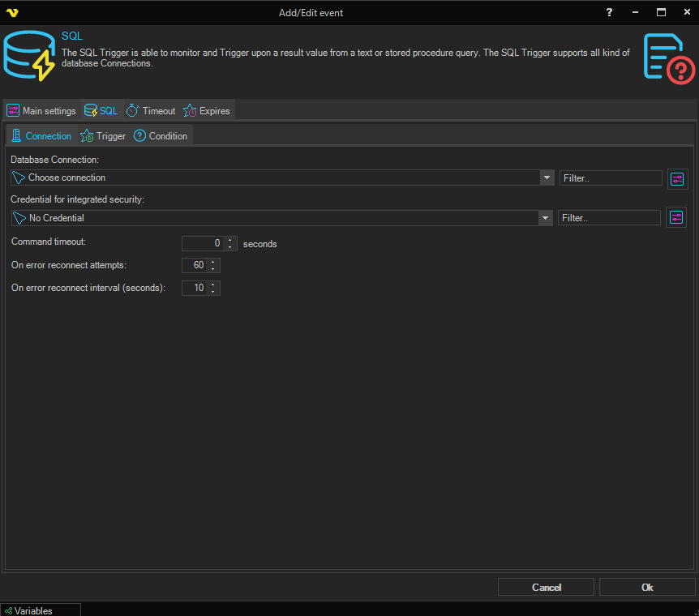
Task: Decrease reconnect attempts with down arrow
Action: (212, 269)
